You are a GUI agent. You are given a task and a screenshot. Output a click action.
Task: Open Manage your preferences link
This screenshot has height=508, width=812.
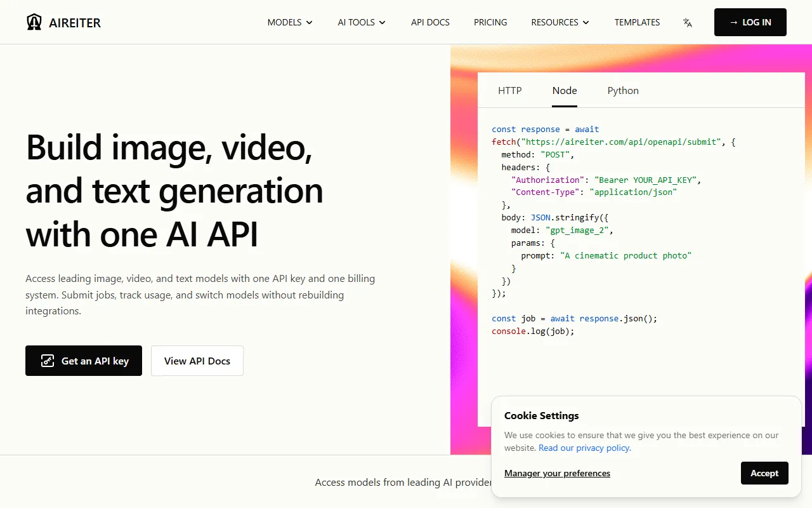click(x=557, y=473)
